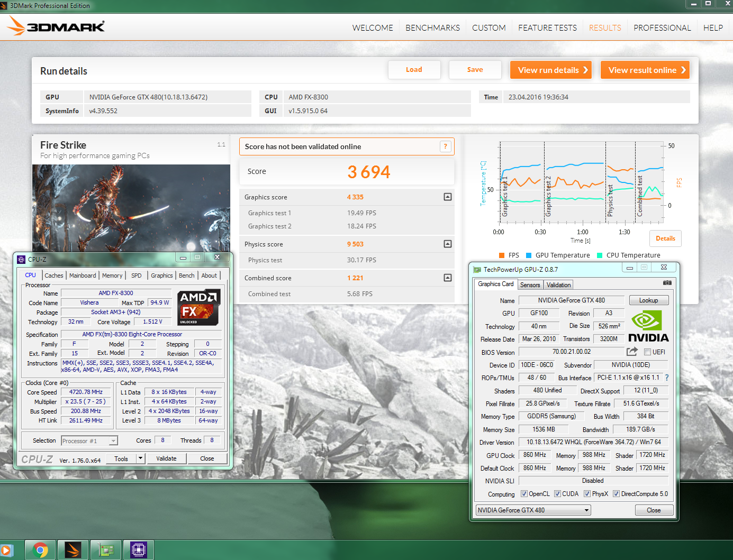
Task: Switch to the Bench tab in CPU-Z
Action: coord(187,276)
